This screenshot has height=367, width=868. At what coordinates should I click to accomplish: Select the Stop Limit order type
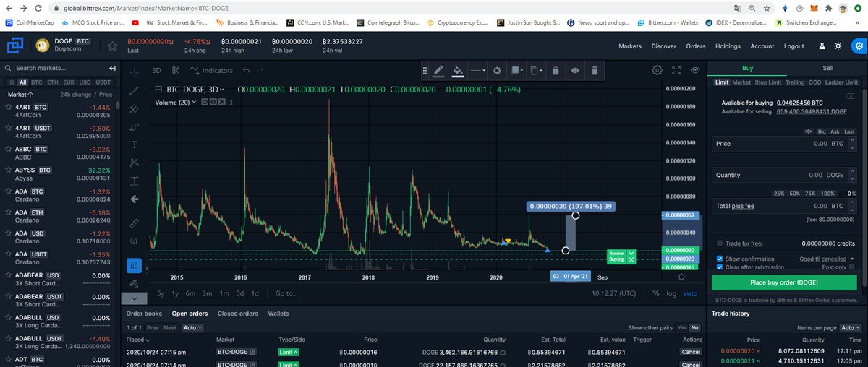769,82
